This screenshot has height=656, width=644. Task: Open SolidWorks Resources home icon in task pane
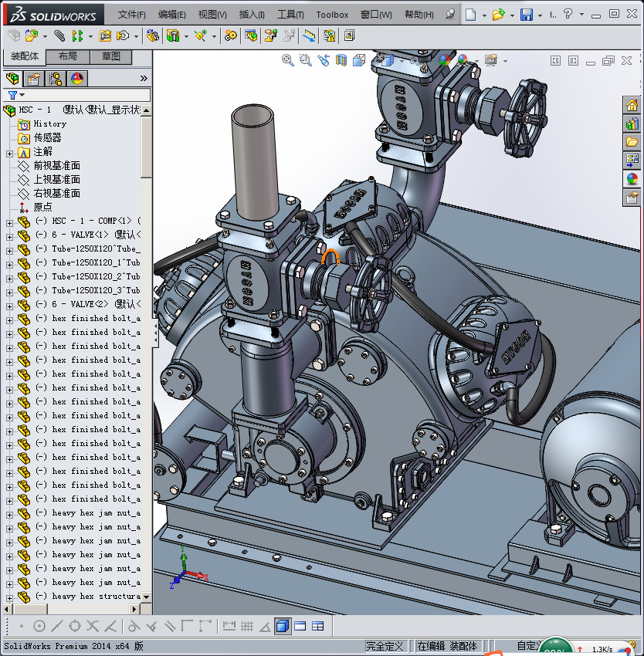pos(632,106)
